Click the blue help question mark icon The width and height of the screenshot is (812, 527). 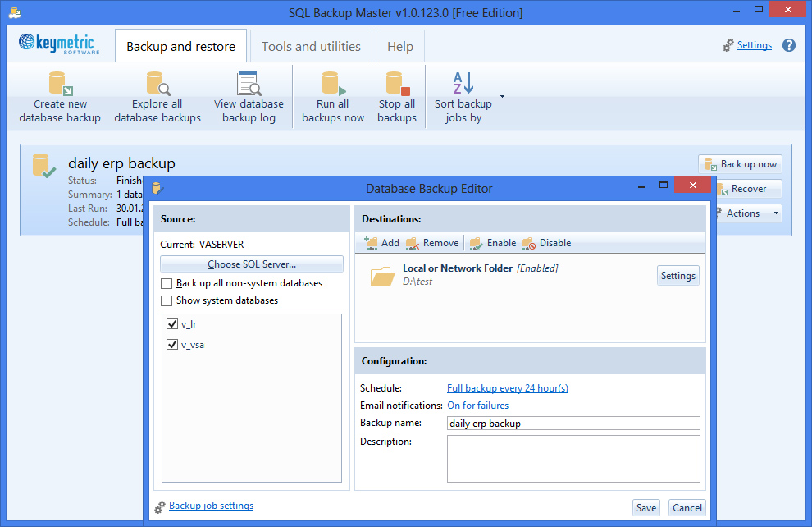[789, 45]
